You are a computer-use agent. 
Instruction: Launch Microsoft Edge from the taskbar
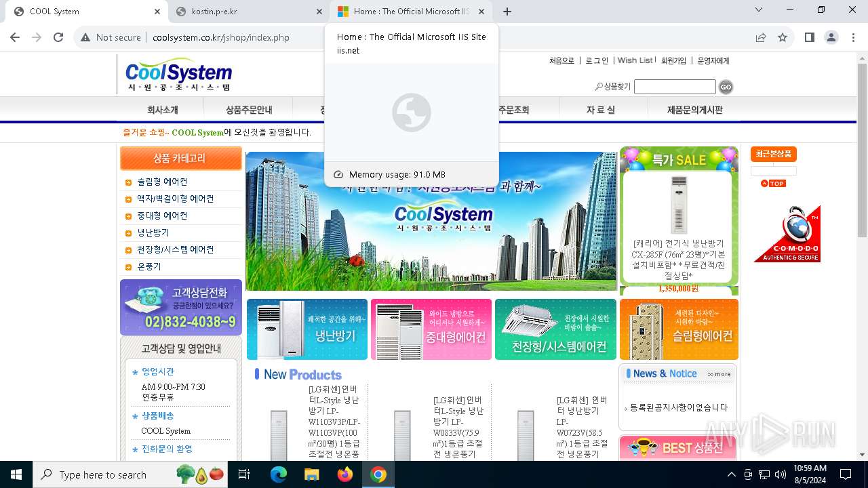point(279,474)
